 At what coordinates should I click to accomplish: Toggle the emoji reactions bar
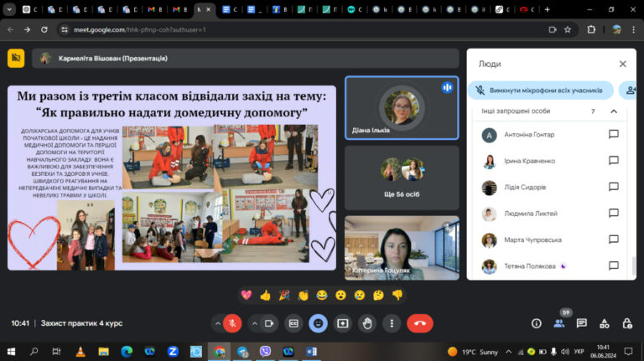[x=318, y=323]
